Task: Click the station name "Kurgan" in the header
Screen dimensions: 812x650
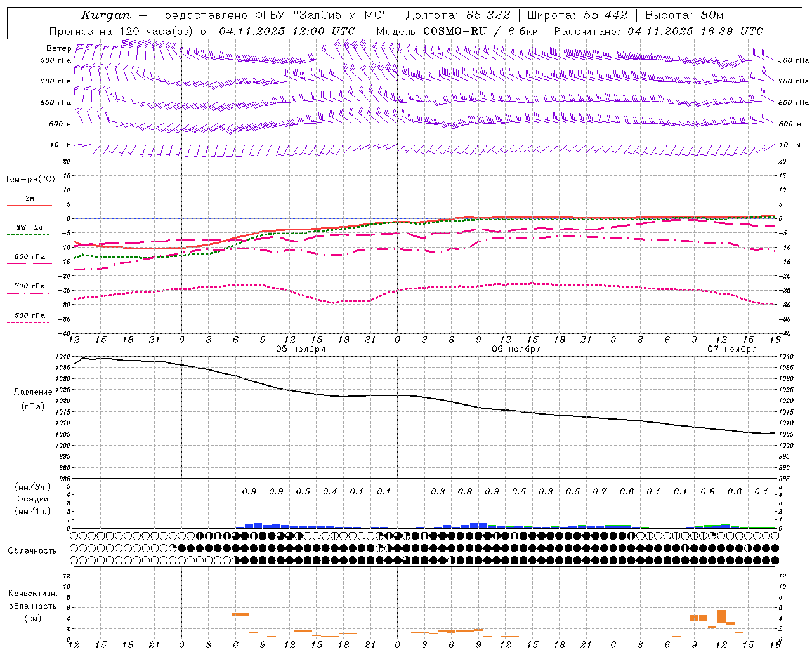Action: (x=106, y=15)
